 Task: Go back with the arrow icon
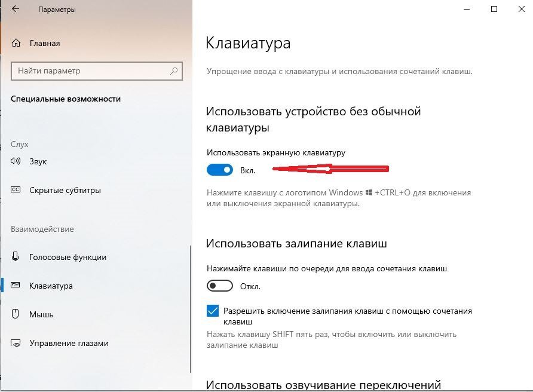(x=16, y=9)
